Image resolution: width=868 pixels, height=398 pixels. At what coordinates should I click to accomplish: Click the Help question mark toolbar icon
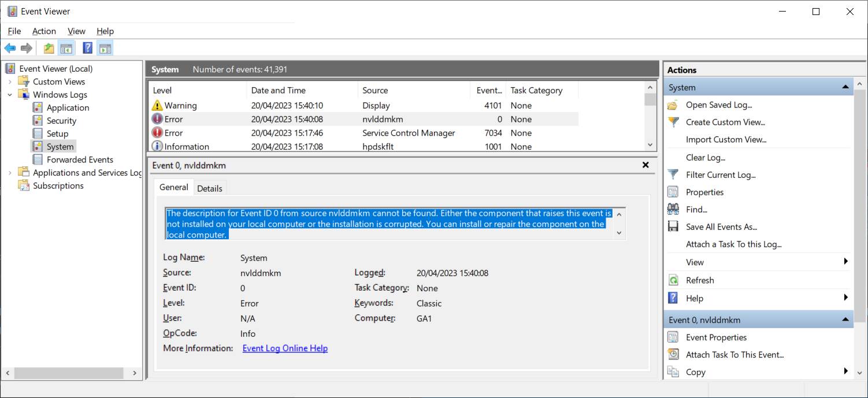click(x=87, y=48)
